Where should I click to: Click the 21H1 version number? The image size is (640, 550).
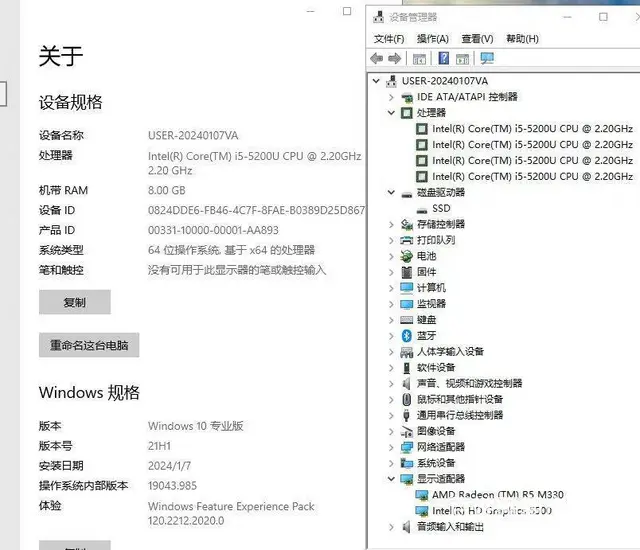pyautogui.click(x=159, y=446)
